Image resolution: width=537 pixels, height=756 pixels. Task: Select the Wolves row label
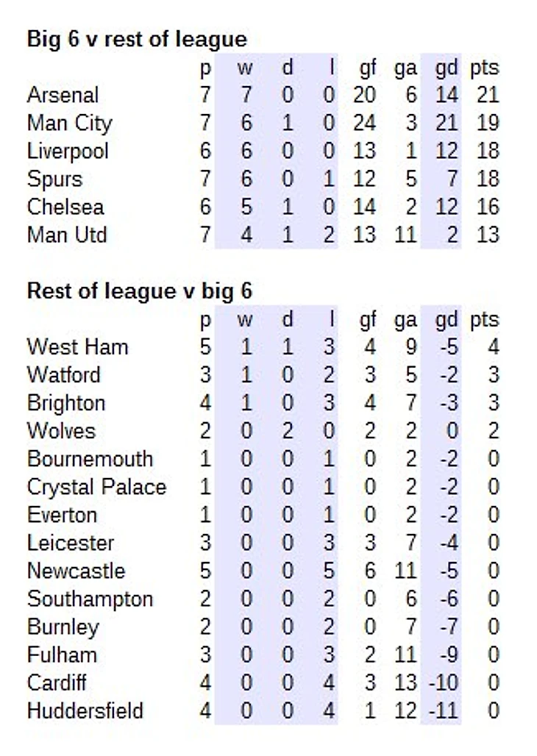coord(61,431)
